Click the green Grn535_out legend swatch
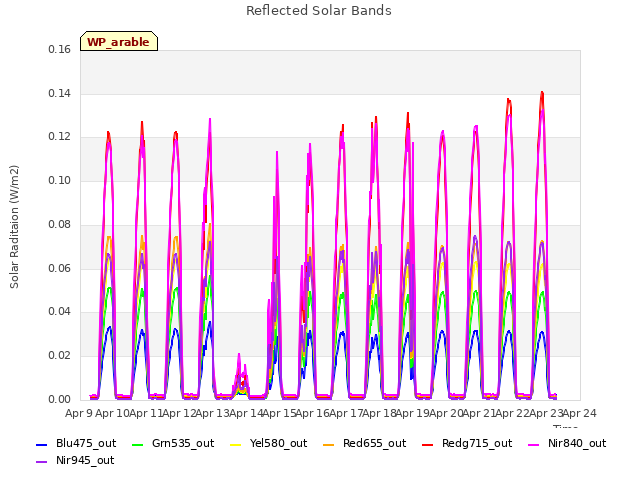The width and height of the screenshot is (640, 480). [138, 444]
